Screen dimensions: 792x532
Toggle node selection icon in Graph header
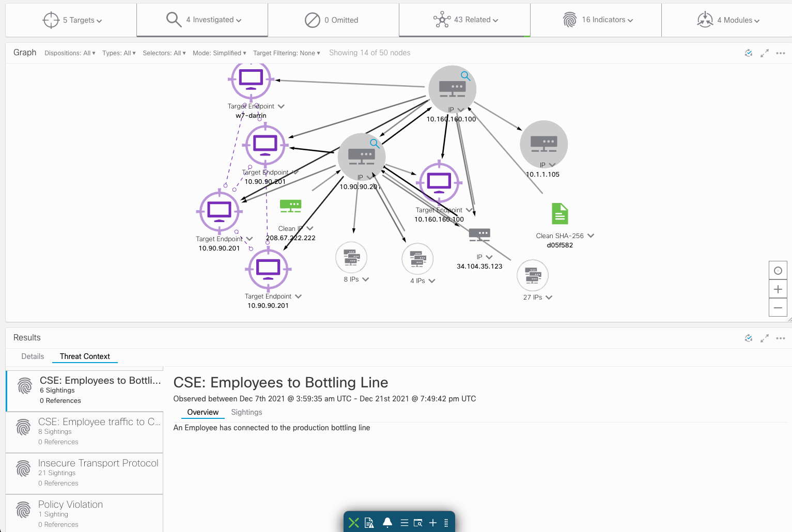(x=749, y=53)
